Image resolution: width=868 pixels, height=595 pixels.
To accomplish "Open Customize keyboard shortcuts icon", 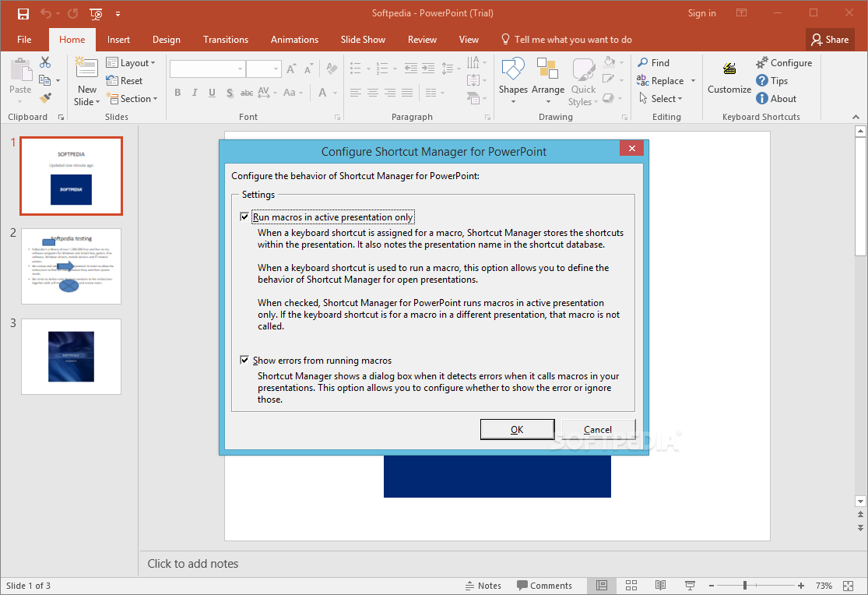I will 729,69.
